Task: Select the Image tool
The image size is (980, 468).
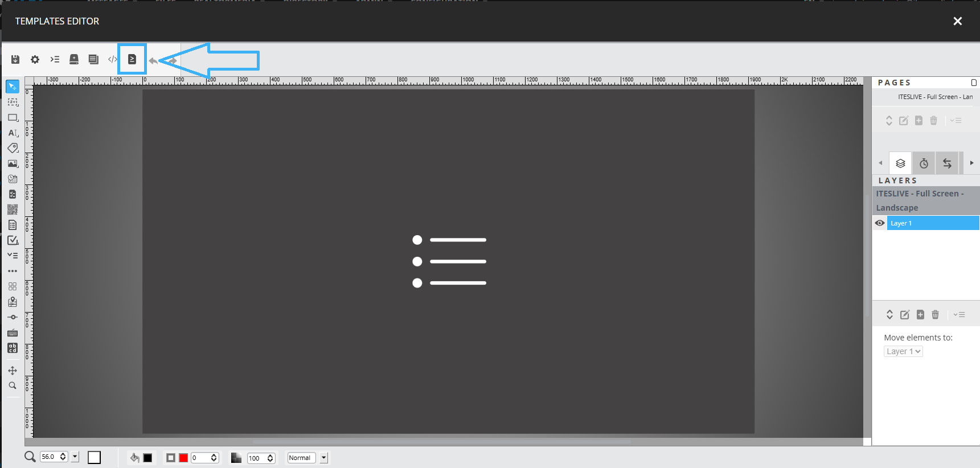Action: 13,163
